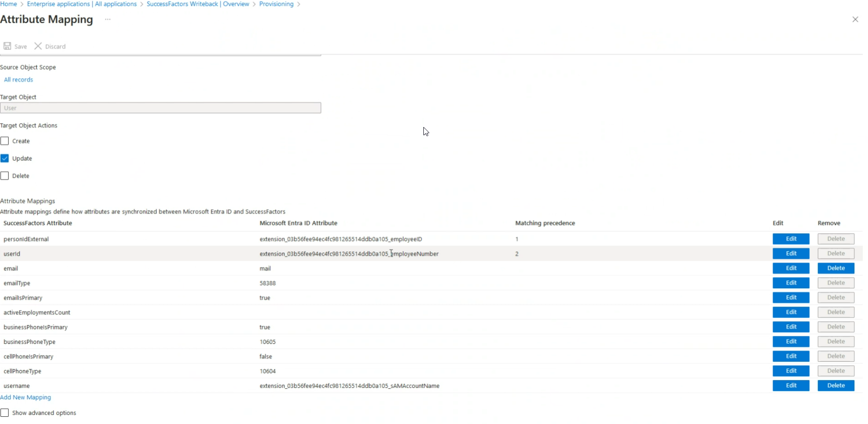This screenshot has width=868, height=424.
Task: Click the sAMAccountName extension attribute value
Action: tap(349, 386)
